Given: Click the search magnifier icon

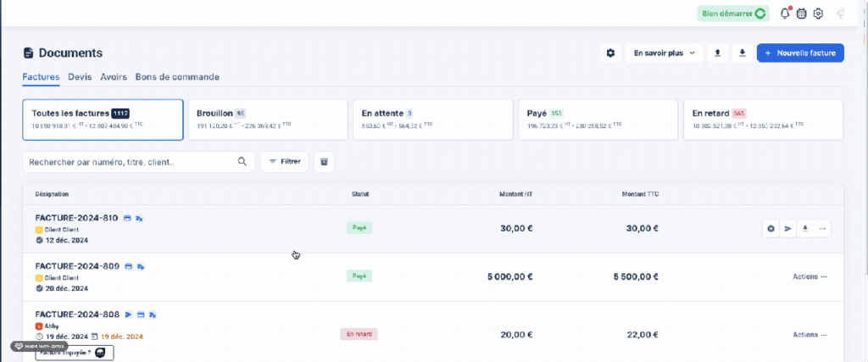Looking at the screenshot, I should coord(242,162).
